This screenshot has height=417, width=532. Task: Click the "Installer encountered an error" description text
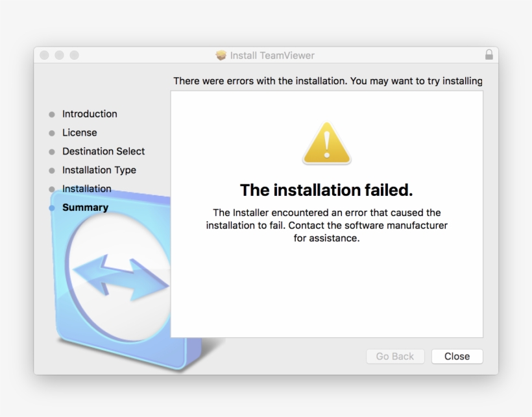coord(327,226)
